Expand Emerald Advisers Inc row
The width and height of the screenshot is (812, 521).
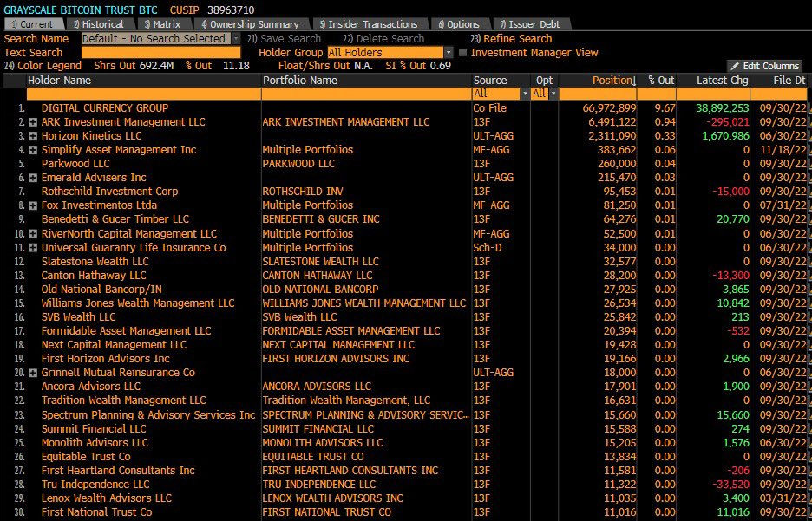33,178
